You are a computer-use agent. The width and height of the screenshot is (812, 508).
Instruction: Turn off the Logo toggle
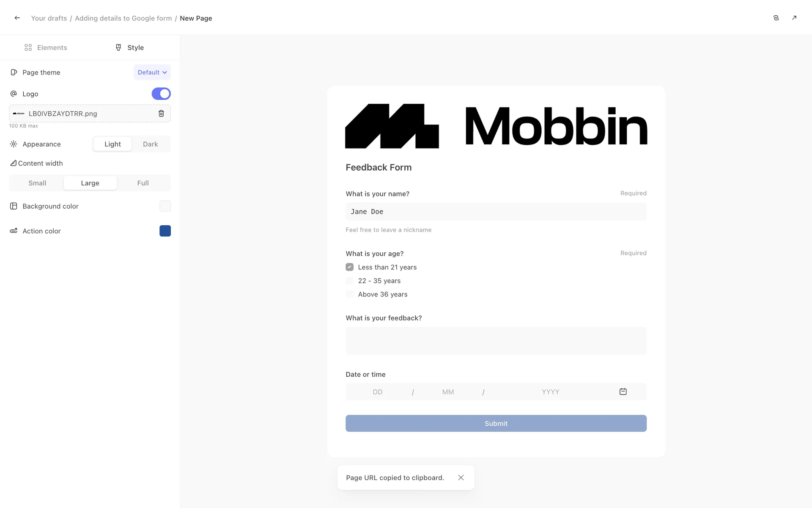tap(161, 94)
